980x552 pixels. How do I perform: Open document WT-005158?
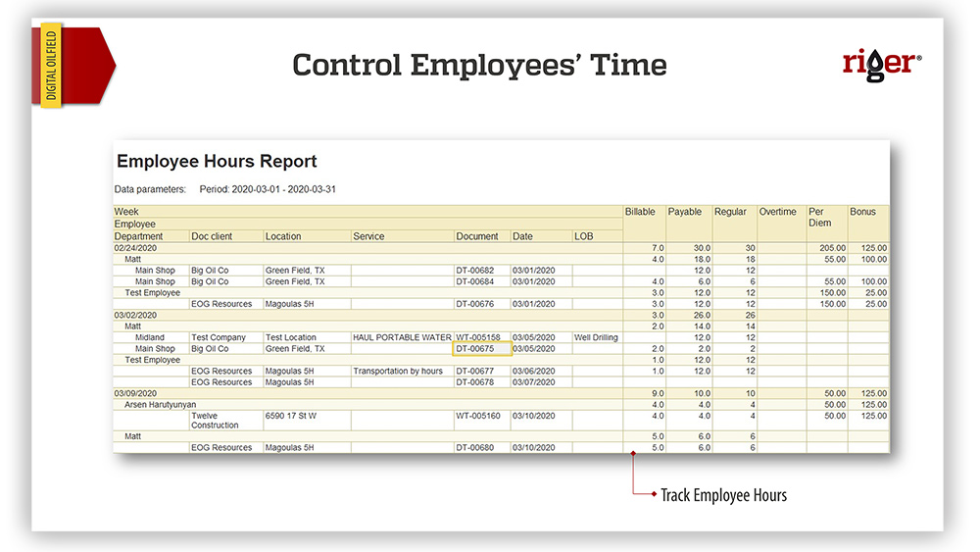tap(479, 337)
